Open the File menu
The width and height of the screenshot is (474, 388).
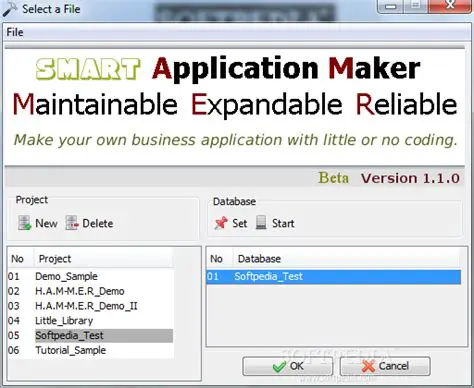tap(15, 32)
